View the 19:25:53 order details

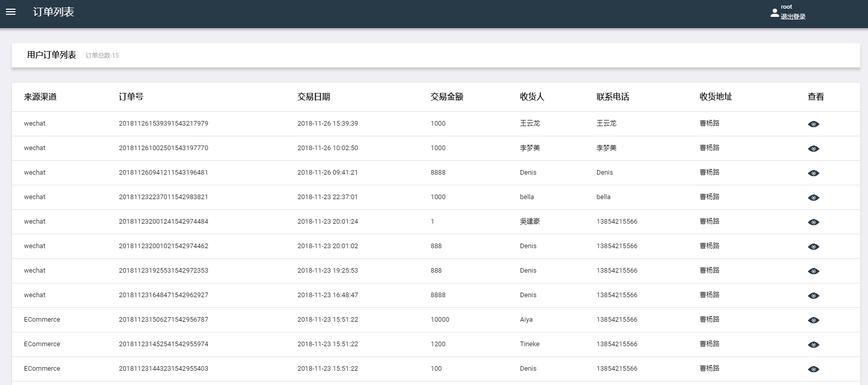(x=813, y=271)
